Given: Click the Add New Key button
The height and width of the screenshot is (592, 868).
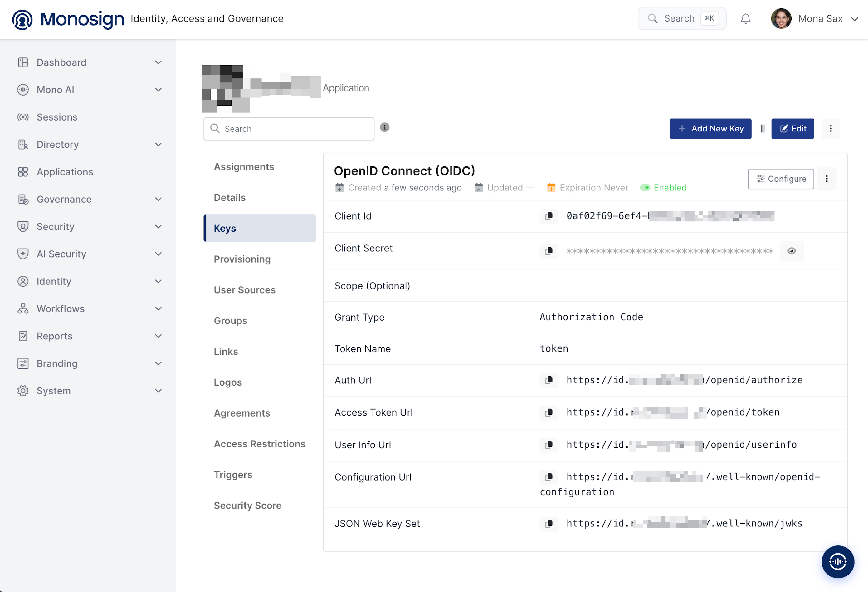Looking at the screenshot, I should click(710, 129).
